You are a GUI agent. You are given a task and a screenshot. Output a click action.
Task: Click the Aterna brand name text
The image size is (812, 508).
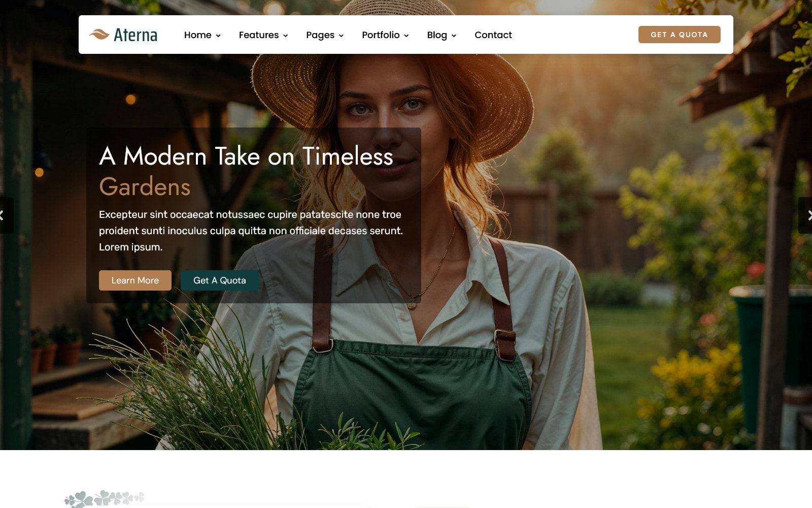point(136,35)
